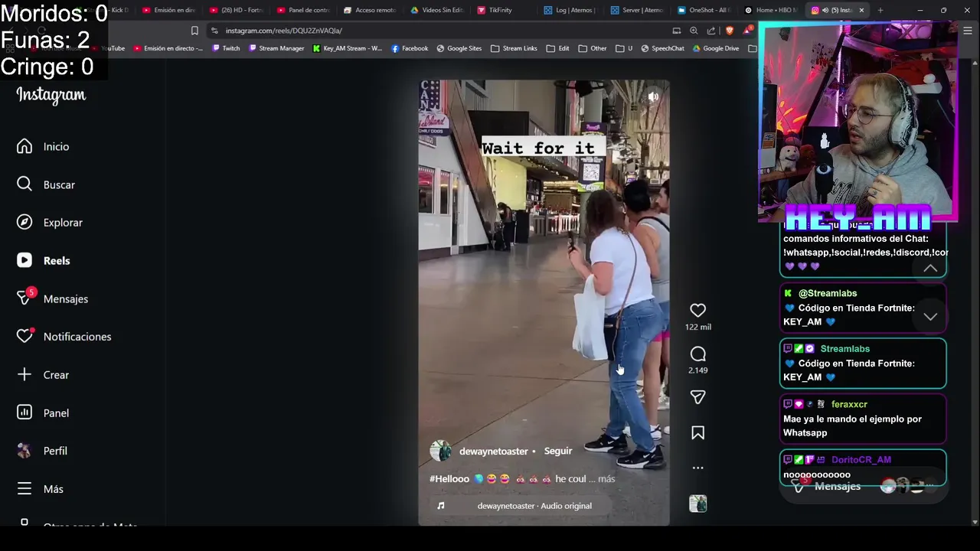Open the Google Sites bookmark
Image resolution: width=980 pixels, height=551 pixels.
coord(459,48)
